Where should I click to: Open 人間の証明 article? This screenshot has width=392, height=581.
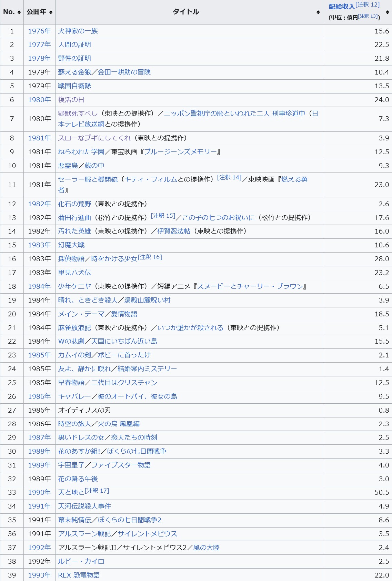click(x=74, y=45)
